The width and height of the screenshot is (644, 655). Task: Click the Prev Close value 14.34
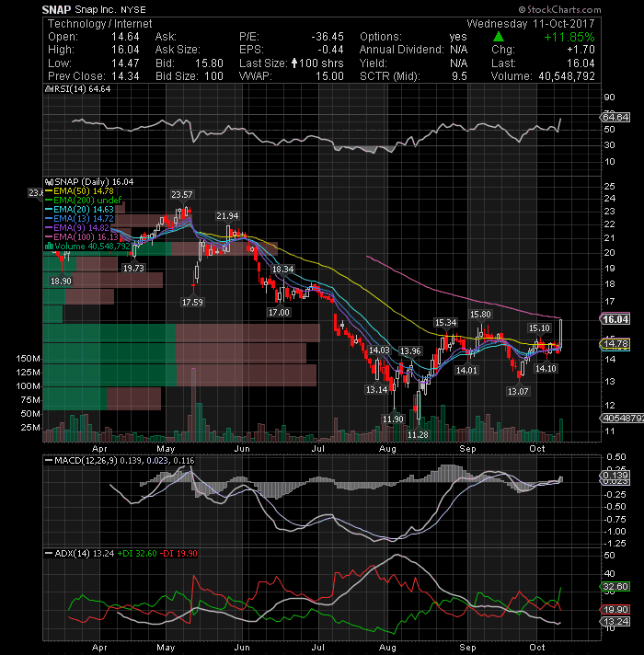125,76
